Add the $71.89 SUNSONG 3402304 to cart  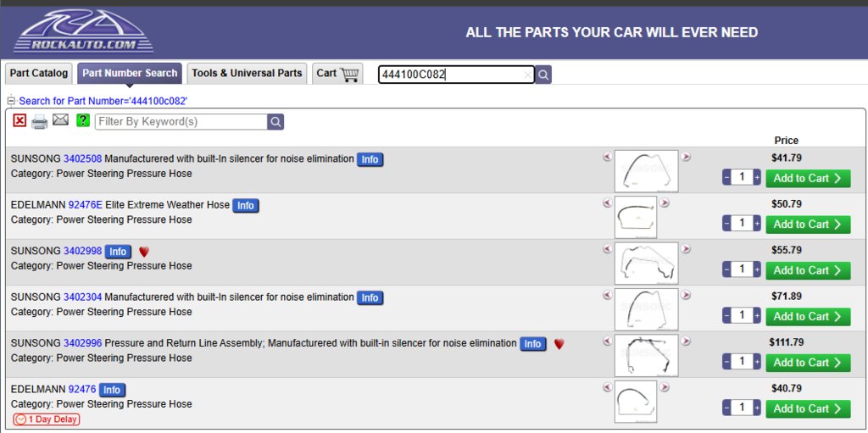tap(808, 316)
